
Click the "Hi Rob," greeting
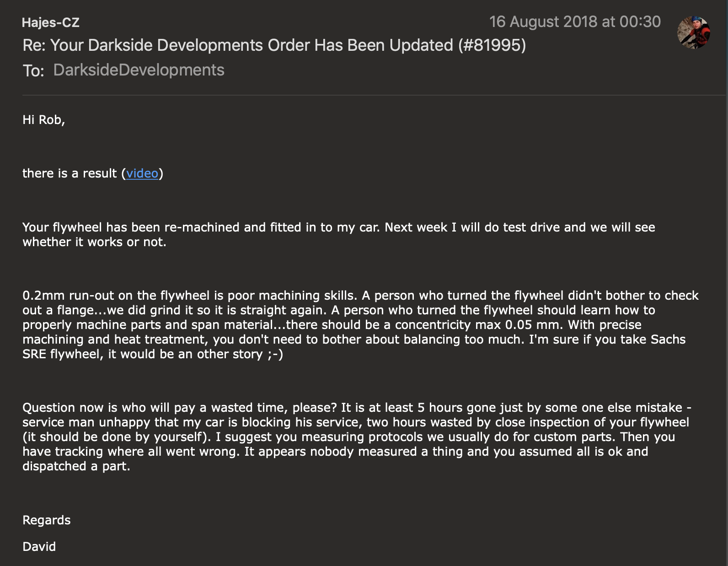click(44, 120)
